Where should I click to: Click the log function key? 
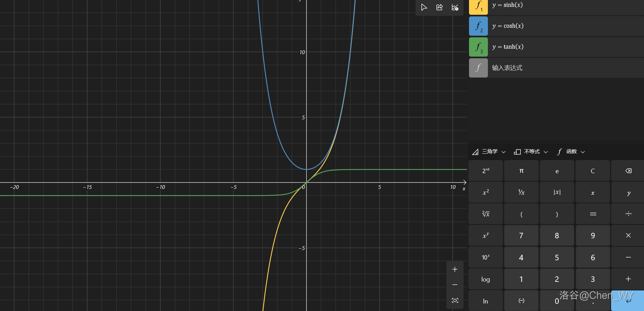click(x=485, y=279)
